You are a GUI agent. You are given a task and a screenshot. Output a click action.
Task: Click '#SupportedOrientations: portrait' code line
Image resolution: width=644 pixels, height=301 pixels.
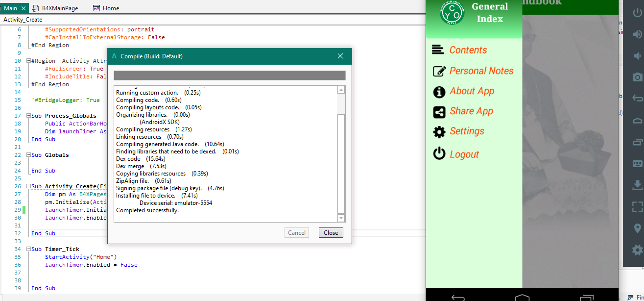[x=99, y=29]
